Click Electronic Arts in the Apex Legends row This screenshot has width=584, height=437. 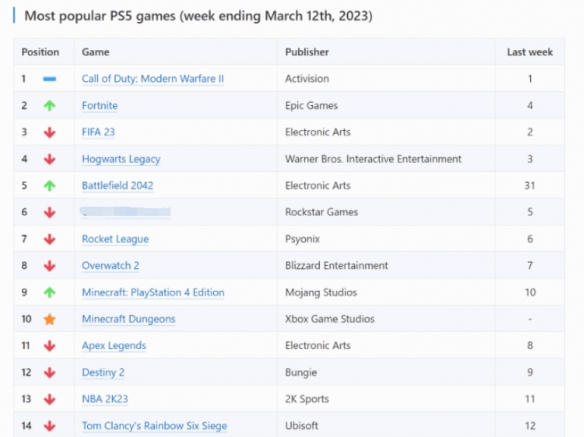(318, 346)
